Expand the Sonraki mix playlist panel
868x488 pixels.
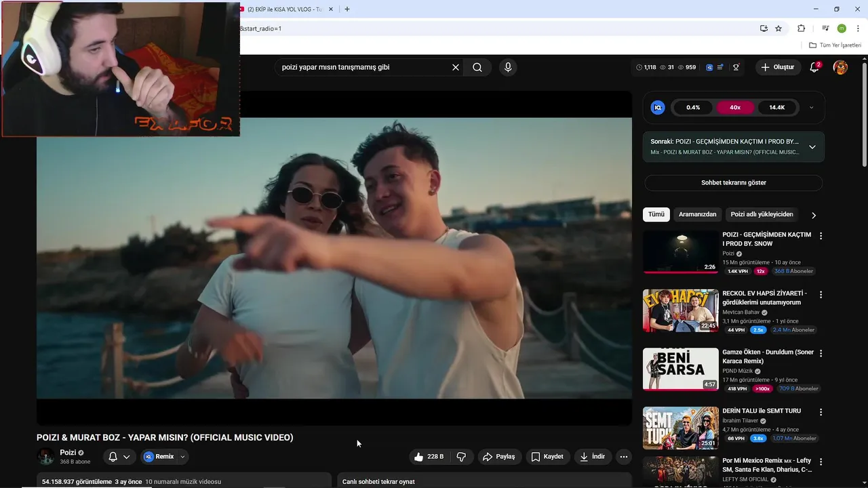812,147
